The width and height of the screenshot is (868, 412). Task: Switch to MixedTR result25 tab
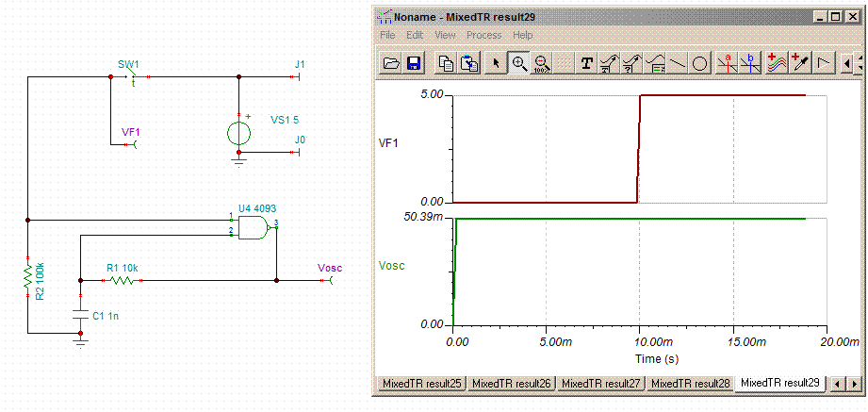(422, 383)
